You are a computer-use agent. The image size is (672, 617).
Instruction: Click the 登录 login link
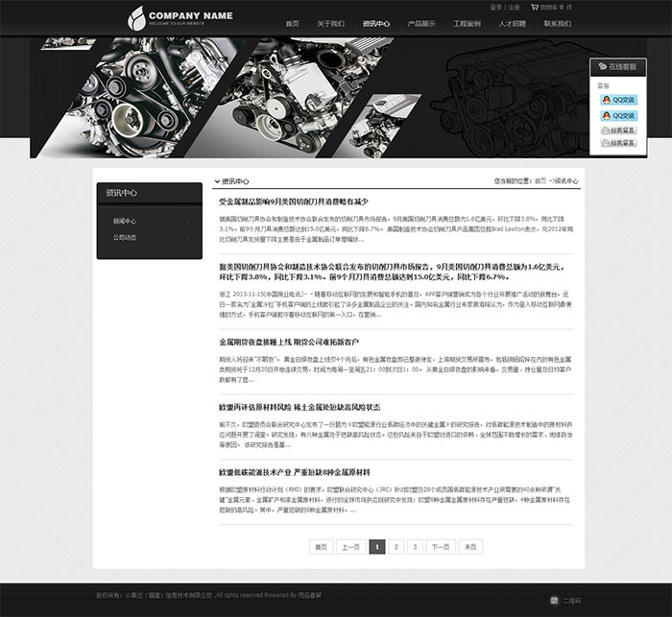(496, 8)
